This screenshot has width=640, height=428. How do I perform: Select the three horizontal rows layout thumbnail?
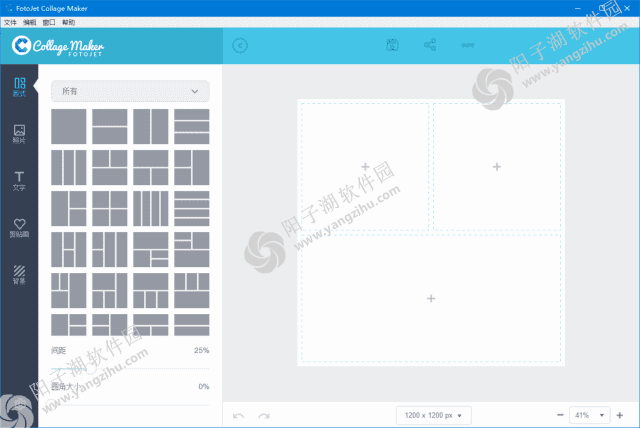pos(192,126)
